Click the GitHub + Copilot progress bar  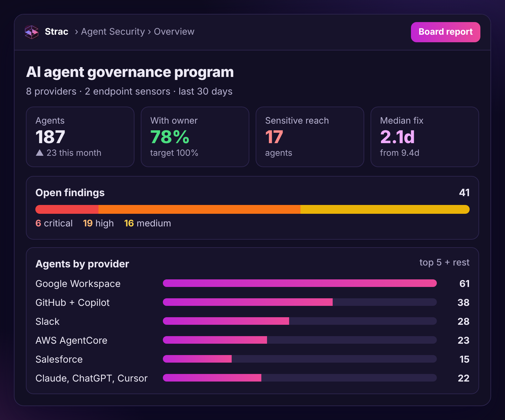[300, 302]
